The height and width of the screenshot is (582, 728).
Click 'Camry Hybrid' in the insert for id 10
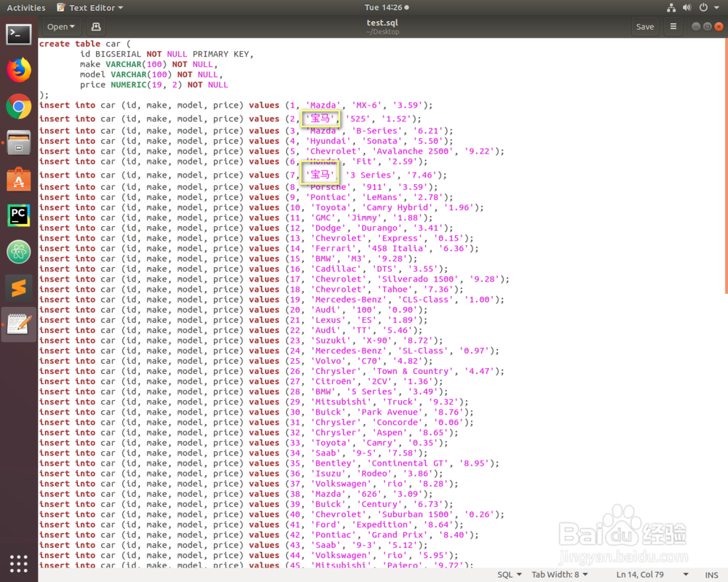tap(397, 207)
